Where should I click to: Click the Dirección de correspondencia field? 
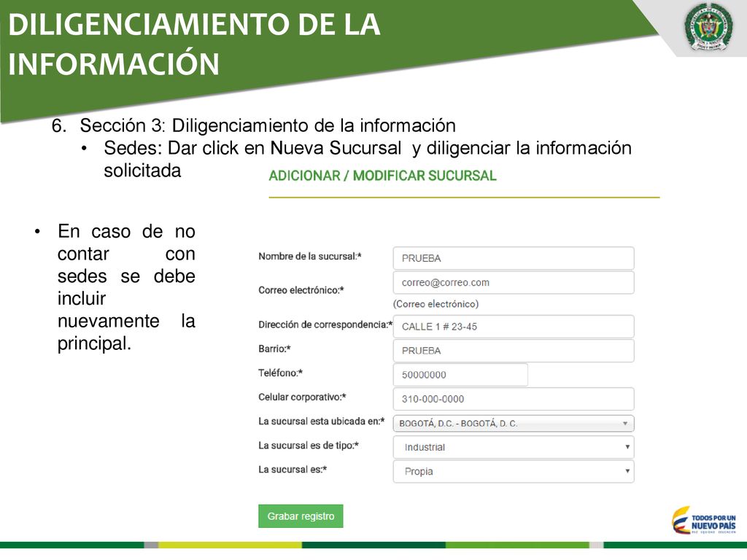coord(514,327)
